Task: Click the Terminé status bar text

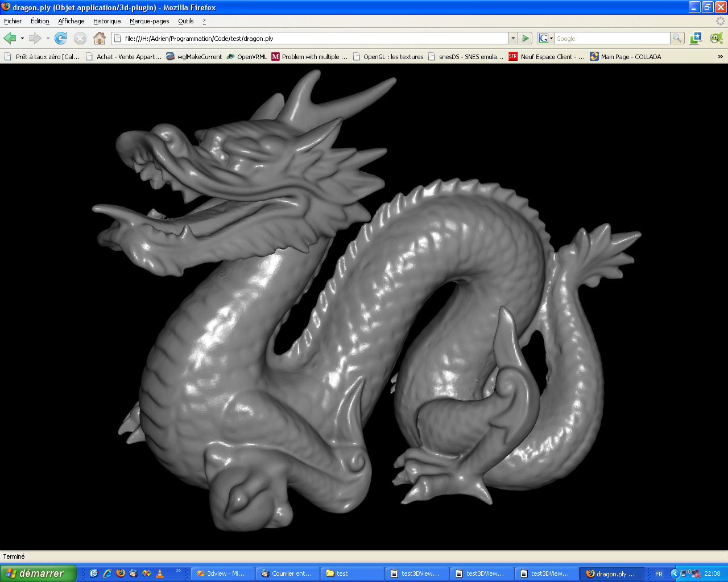Action: click(x=14, y=556)
